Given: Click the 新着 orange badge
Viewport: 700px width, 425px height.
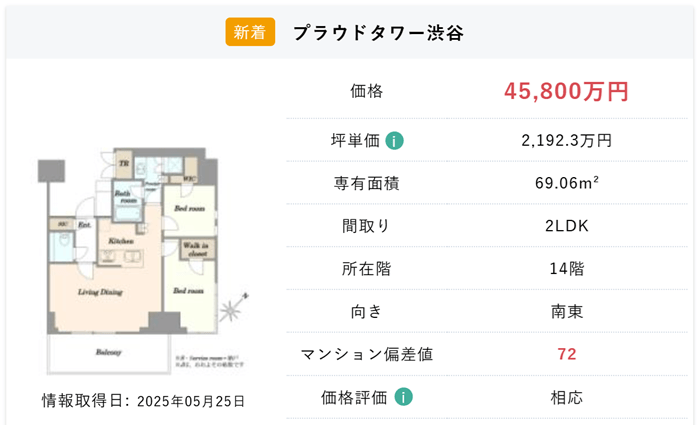Looking at the screenshot, I should [x=250, y=32].
